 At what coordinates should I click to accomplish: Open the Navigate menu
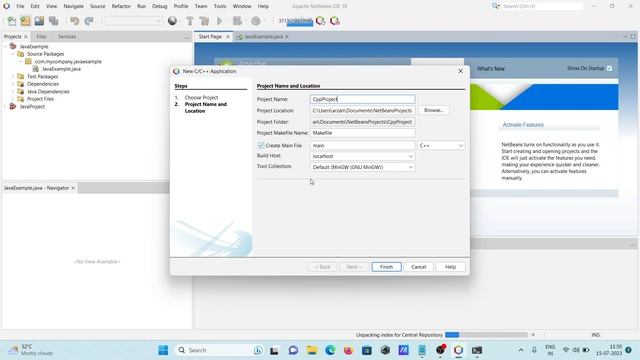click(x=73, y=6)
